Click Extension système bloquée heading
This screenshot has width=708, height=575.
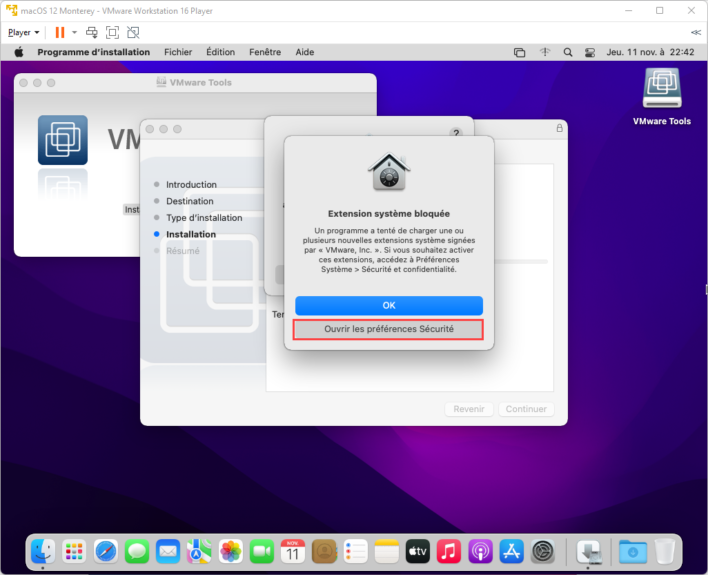(389, 214)
